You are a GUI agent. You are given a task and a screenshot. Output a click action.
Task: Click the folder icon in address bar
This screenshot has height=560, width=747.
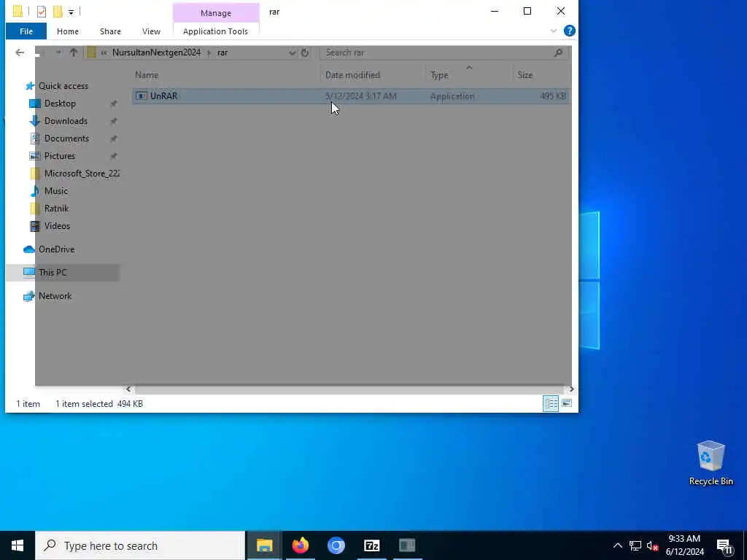91,52
